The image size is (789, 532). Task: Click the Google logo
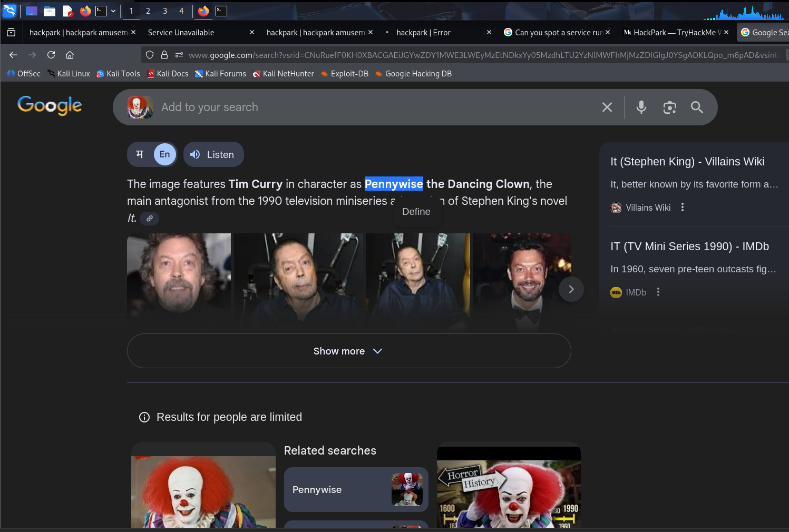[x=50, y=105]
